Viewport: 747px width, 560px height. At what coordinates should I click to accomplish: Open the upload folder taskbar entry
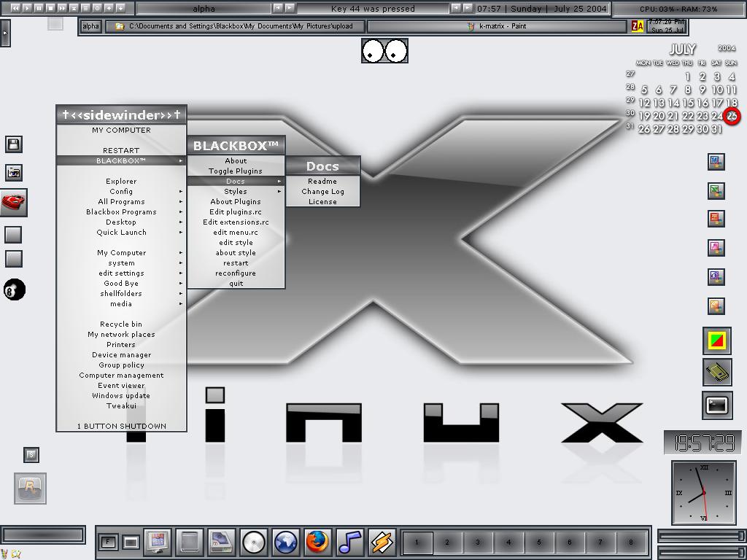[234, 26]
